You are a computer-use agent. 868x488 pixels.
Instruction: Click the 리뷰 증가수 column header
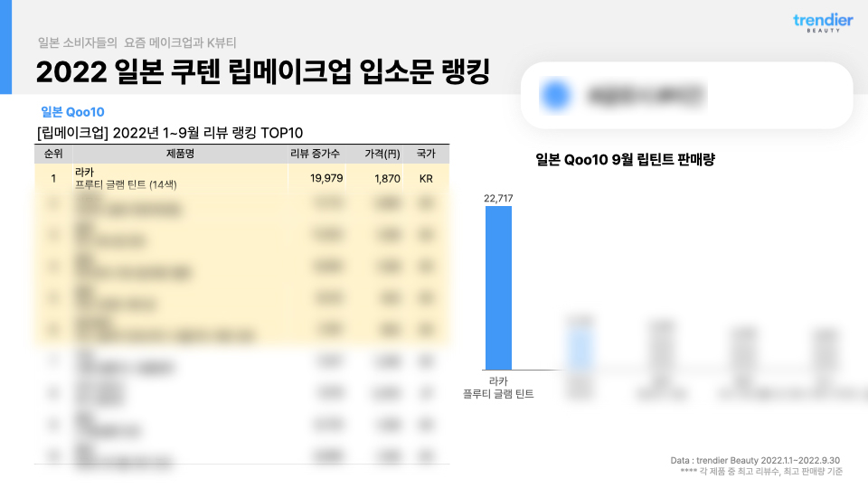point(315,154)
